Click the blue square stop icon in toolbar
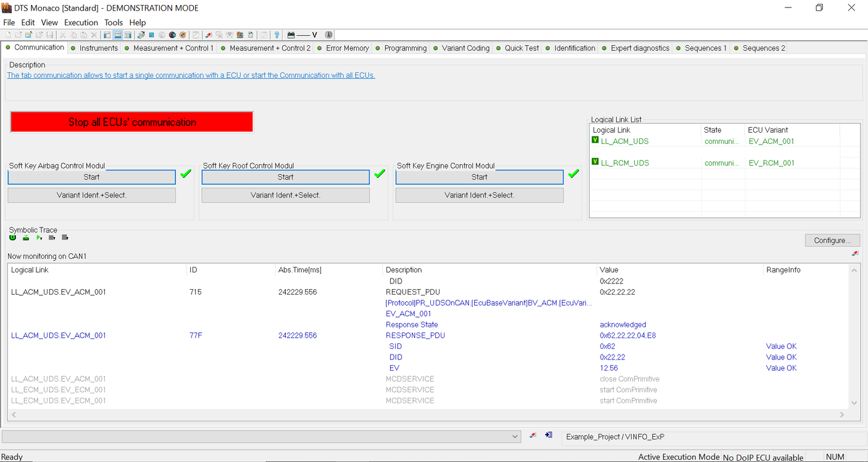 [151, 35]
